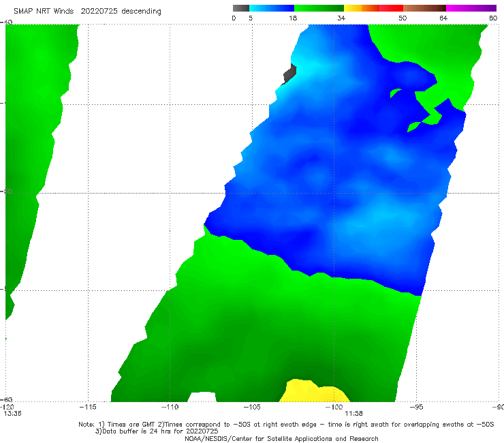504x443 pixels.
Task: Click the longitude label '-95'
Action: click(x=416, y=407)
